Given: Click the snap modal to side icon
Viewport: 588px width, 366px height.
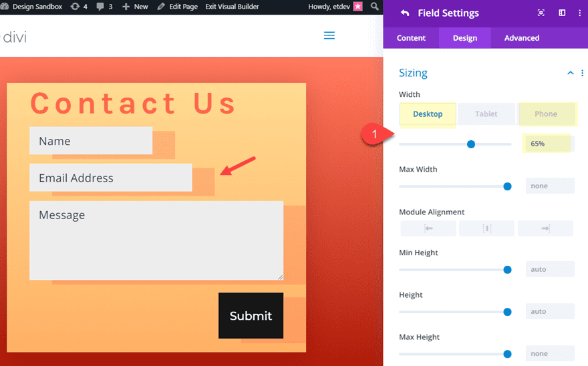Looking at the screenshot, I should 562,13.
